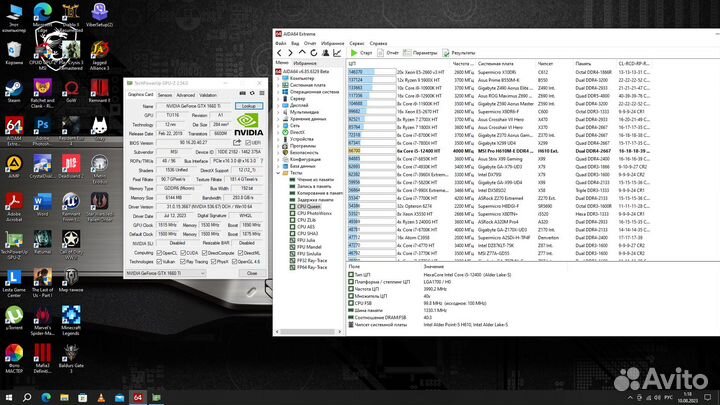This screenshot has height=405, width=720.
Task: Open ViberSetup desktop icon
Action: (99, 15)
